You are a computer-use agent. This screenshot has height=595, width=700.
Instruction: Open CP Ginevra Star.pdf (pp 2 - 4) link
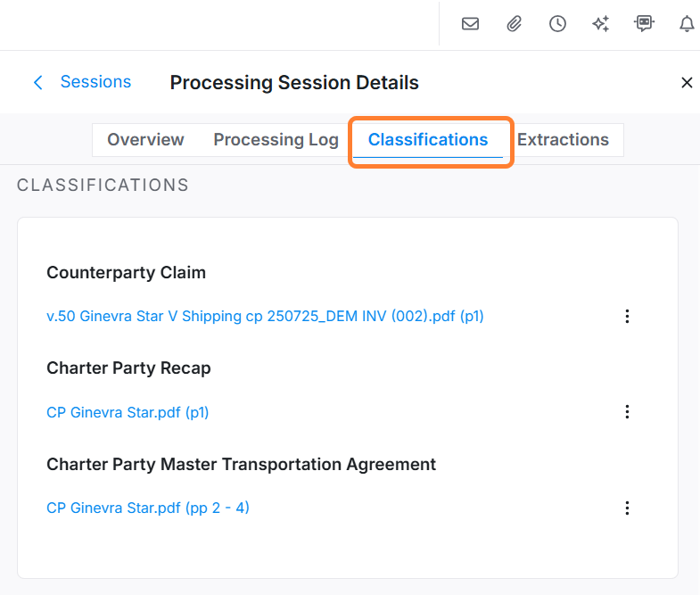tap(148, 508)
